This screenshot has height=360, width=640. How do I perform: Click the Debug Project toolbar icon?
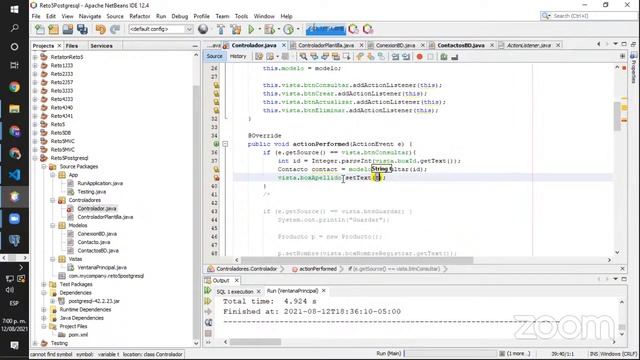pos(269,29)
